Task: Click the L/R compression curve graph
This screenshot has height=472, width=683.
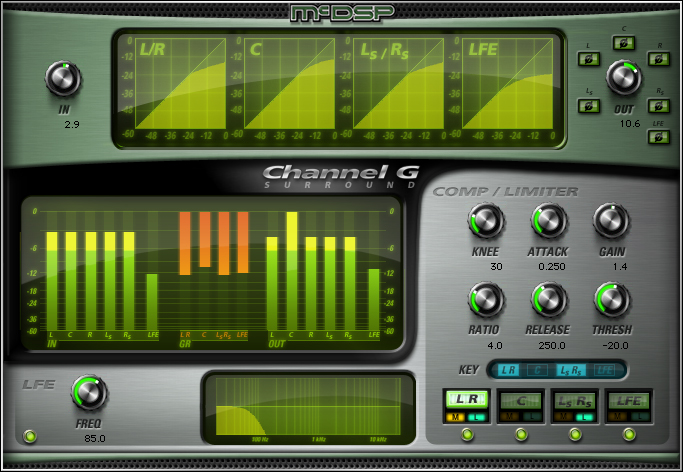Action: [x=180, y=84]
